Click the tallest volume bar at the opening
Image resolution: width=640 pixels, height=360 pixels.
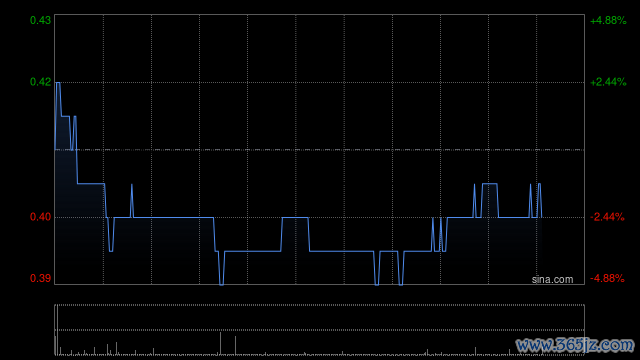[57, 330]
